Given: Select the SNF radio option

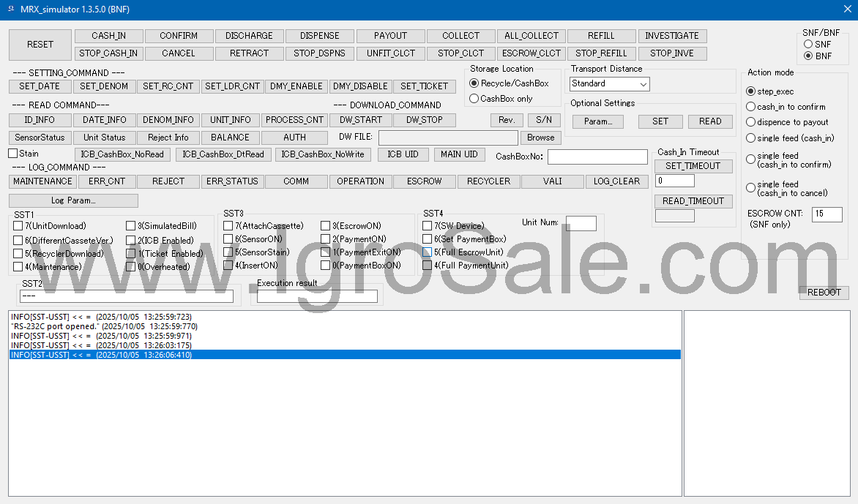Looking at the screenshot, I should [x=808, y=45].
